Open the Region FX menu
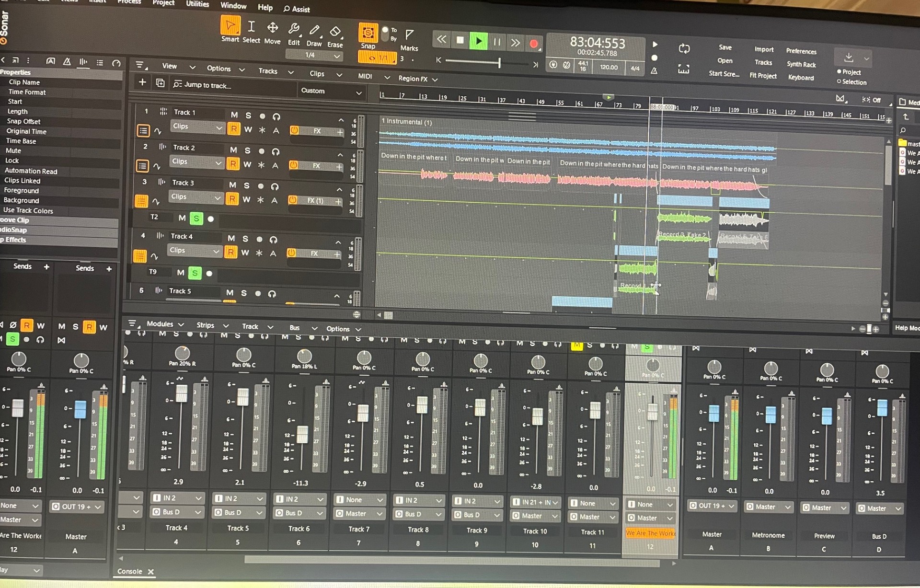920x588 pixels. coord(417,79)
